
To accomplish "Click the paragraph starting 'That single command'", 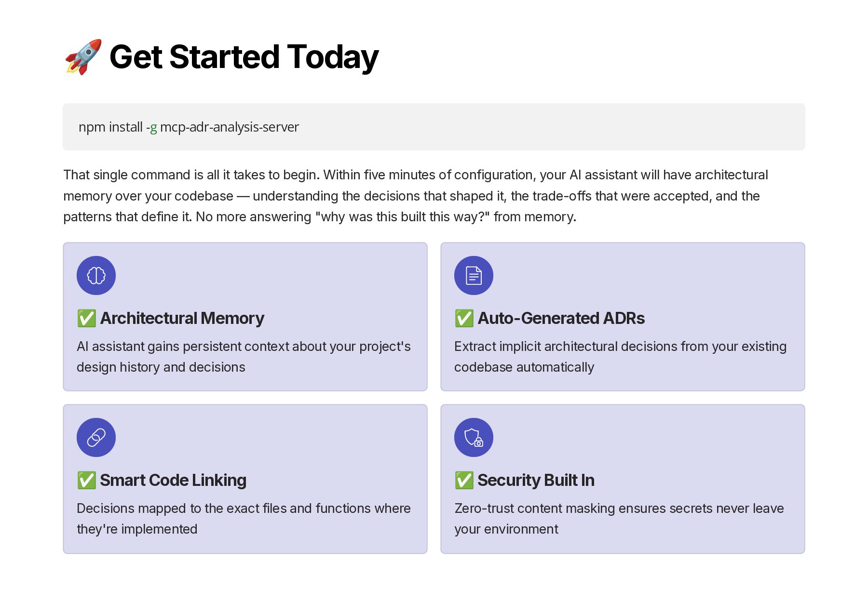I will point(416,196).
